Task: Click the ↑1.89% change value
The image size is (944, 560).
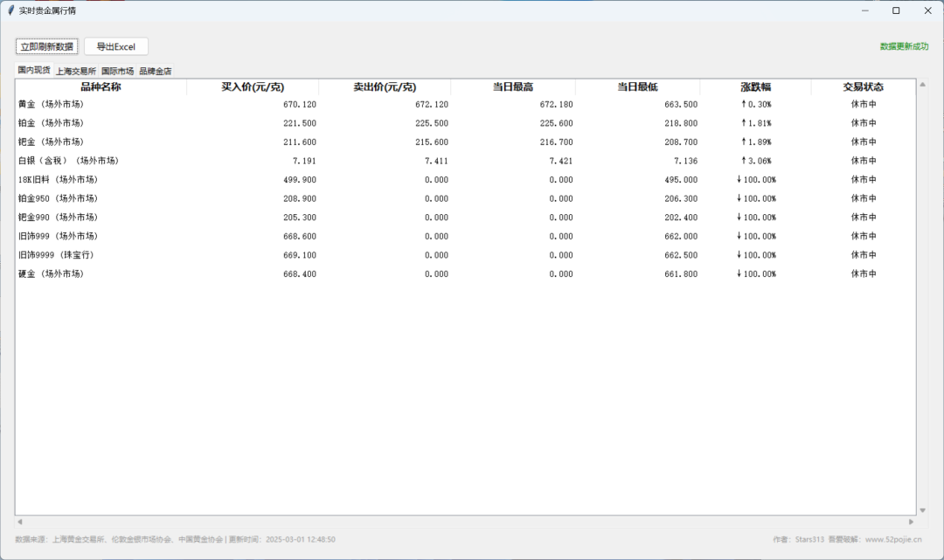Action: [756, 142]
